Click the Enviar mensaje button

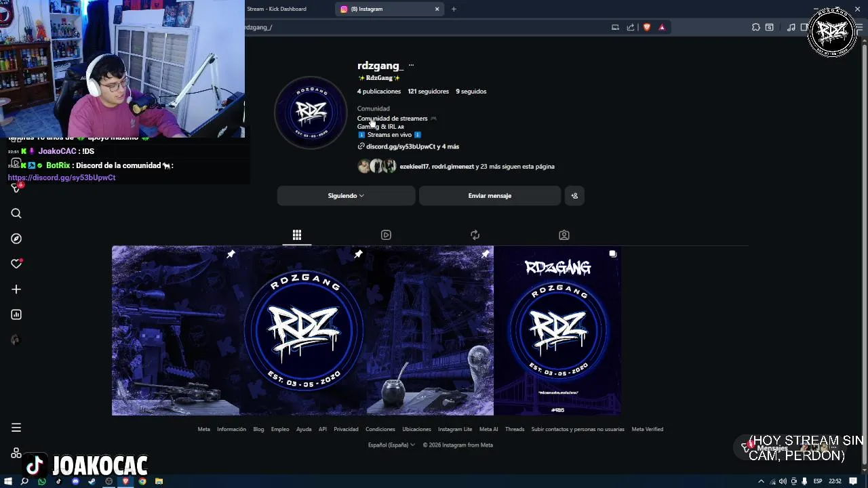pyautogui.click(x=490, y=196)
